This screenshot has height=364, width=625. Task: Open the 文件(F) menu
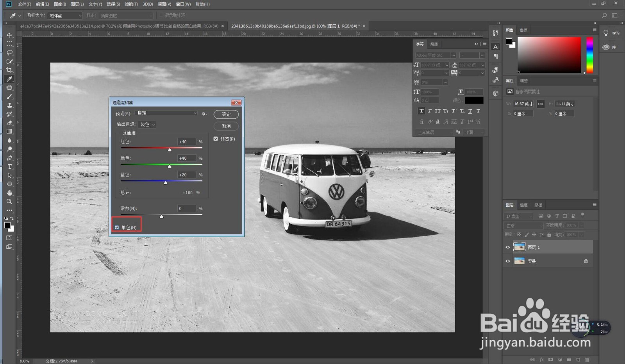click(24, 4)
